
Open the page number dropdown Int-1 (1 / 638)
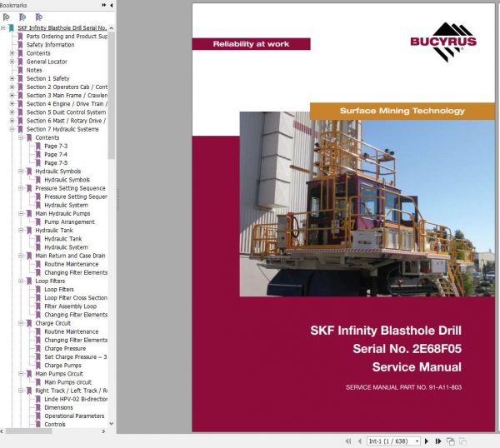click(x=417, y=441)
